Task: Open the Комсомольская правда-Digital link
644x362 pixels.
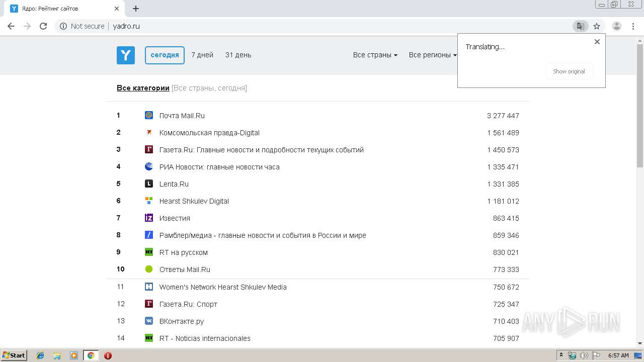Action: tap(209, 133)
